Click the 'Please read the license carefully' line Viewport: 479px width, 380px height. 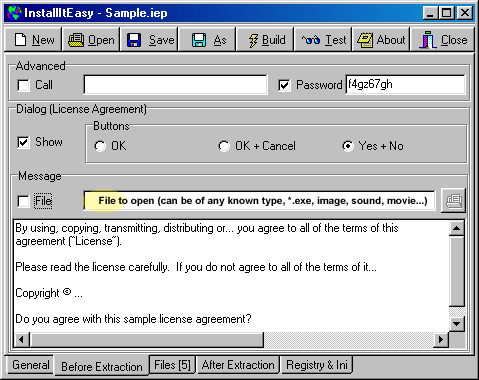[x=196, y=267]
